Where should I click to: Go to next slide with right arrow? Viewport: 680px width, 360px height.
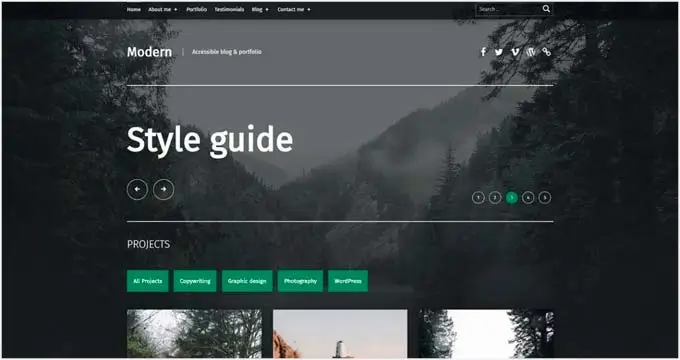click(x=163, y=189)
